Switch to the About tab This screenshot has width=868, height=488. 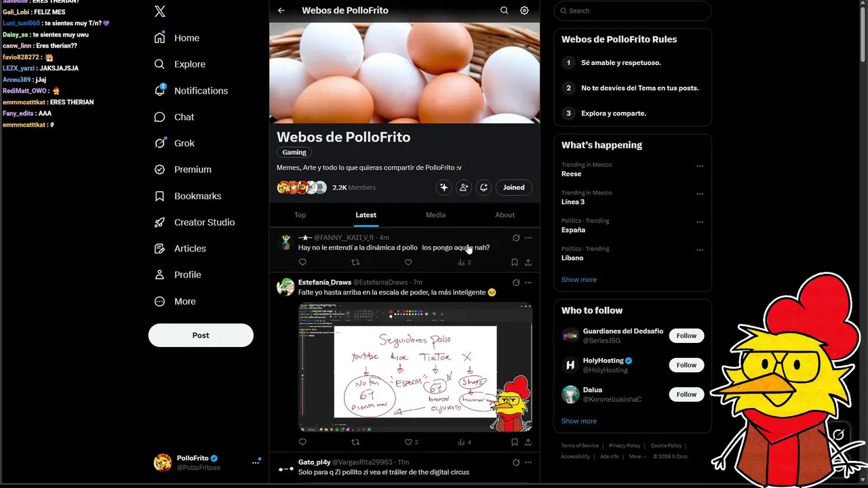(505, 215)
